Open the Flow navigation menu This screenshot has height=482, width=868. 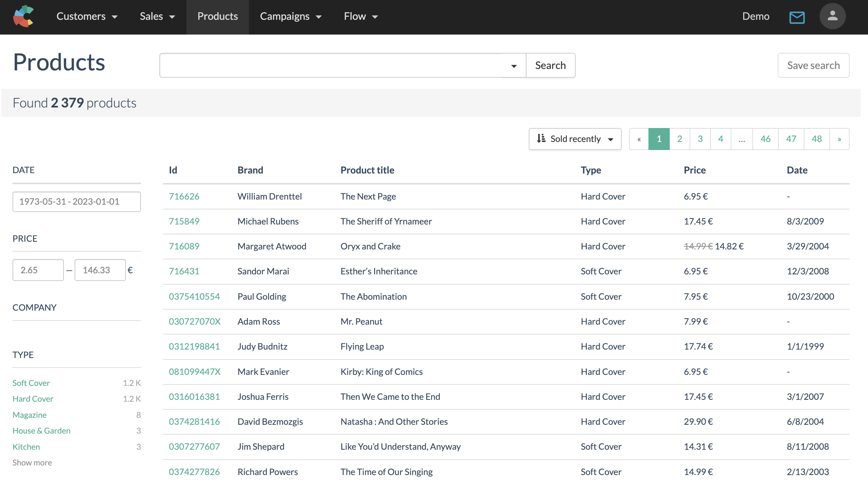click(359, 16)
